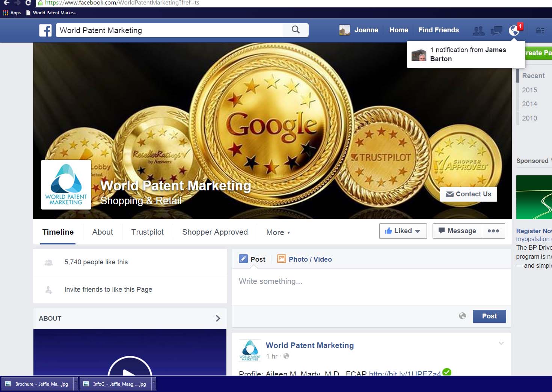Click James Barton's notification avatar
This screenshot has height=392, width=552.
point(419,55)
